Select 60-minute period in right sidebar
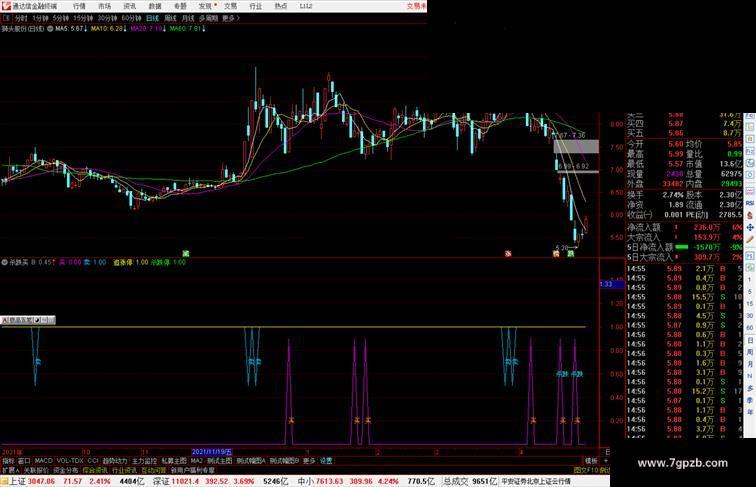756x487 pixels. [x=750, y=328]
